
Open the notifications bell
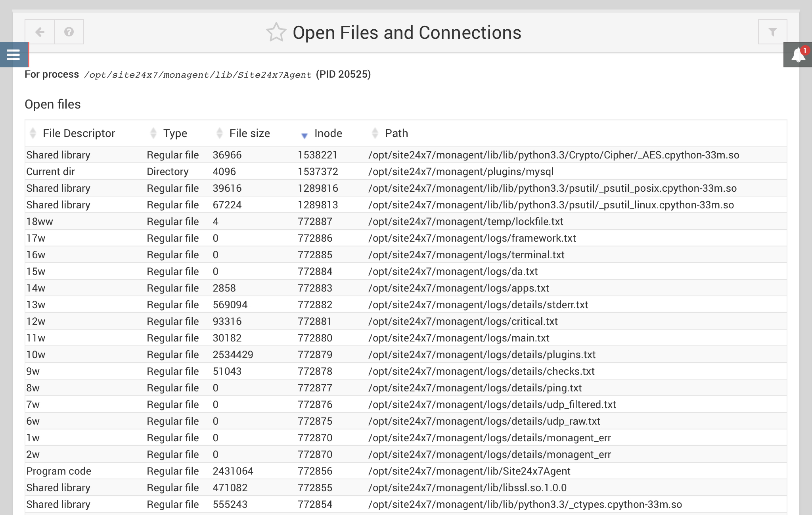(x=798, y=55)
